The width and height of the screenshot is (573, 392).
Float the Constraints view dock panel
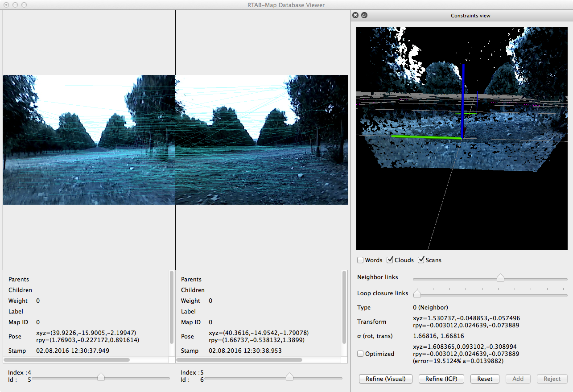[364, 15]
